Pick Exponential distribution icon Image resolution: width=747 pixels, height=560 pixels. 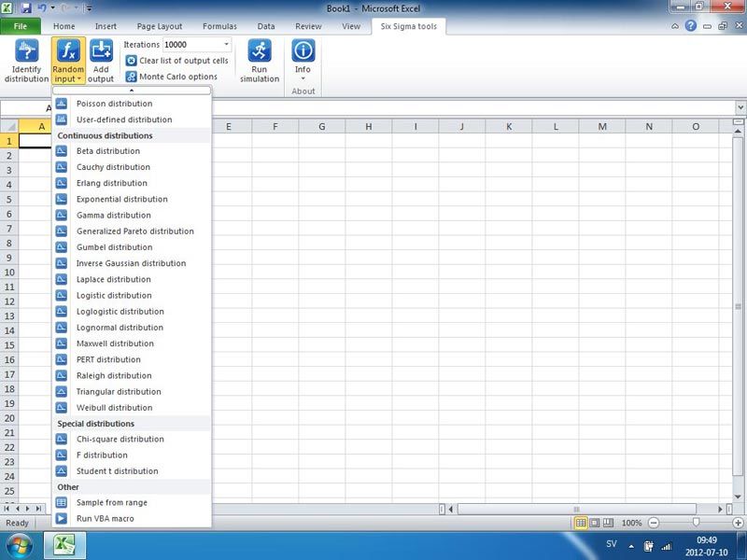[61, 199]
